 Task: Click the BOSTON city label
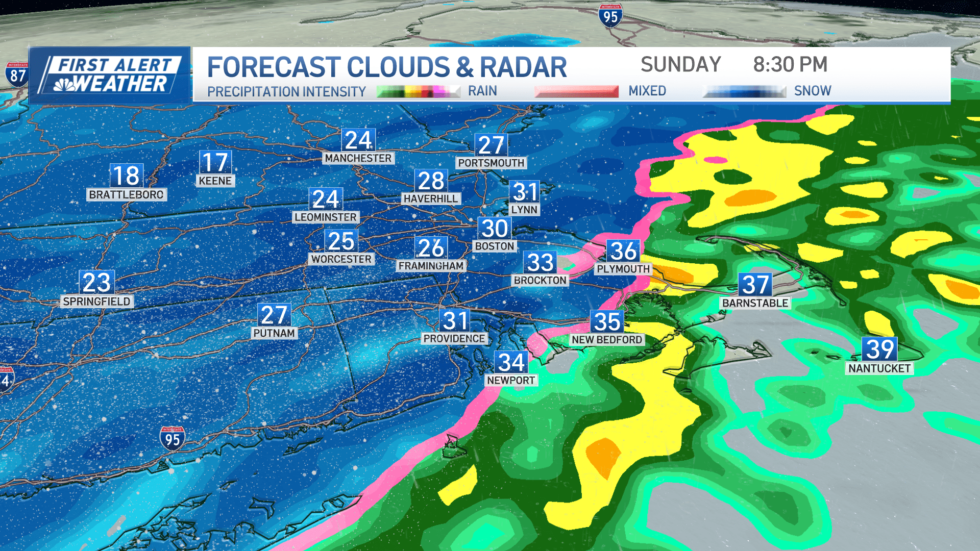(495, 246)
